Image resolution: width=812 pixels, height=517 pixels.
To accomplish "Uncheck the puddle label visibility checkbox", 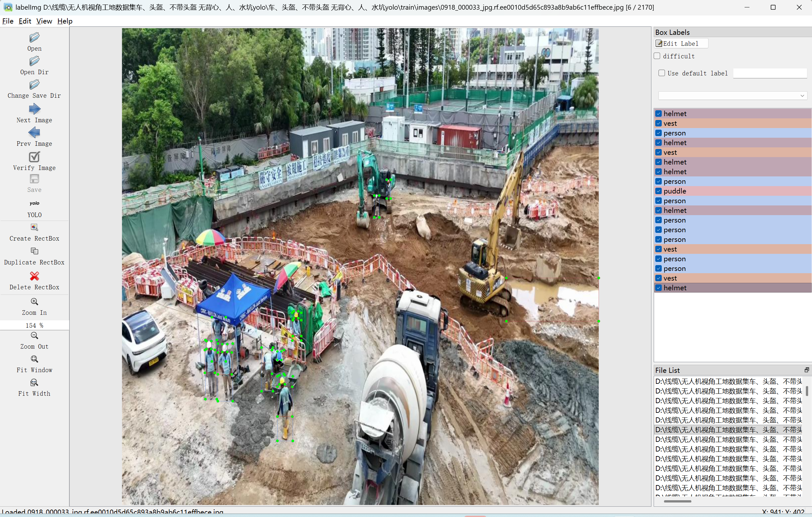I will [x=659, y=191].
